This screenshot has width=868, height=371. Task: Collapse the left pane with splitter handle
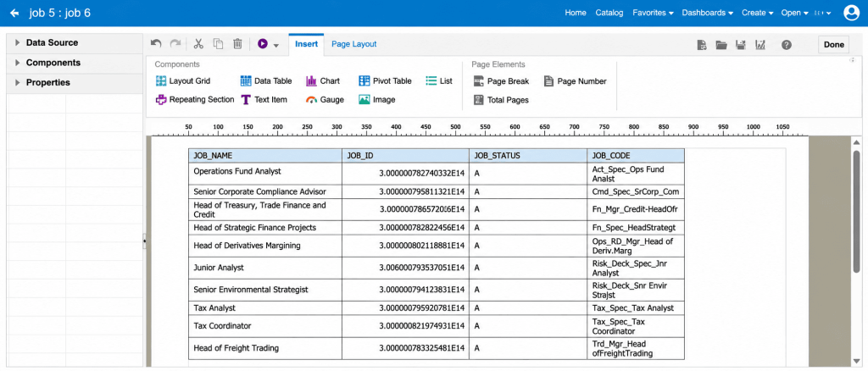[144, 241]
